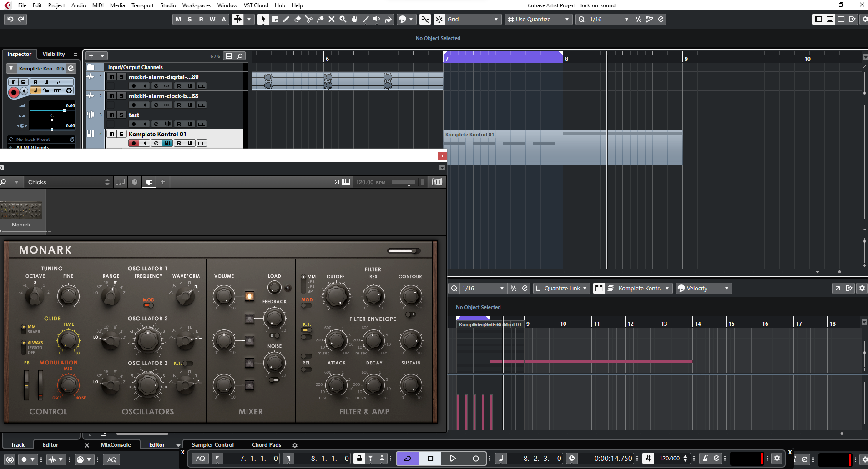Open the VST Cloud menu
The height and width of the screenshot is (469, 868).
[x=256, y=5]
